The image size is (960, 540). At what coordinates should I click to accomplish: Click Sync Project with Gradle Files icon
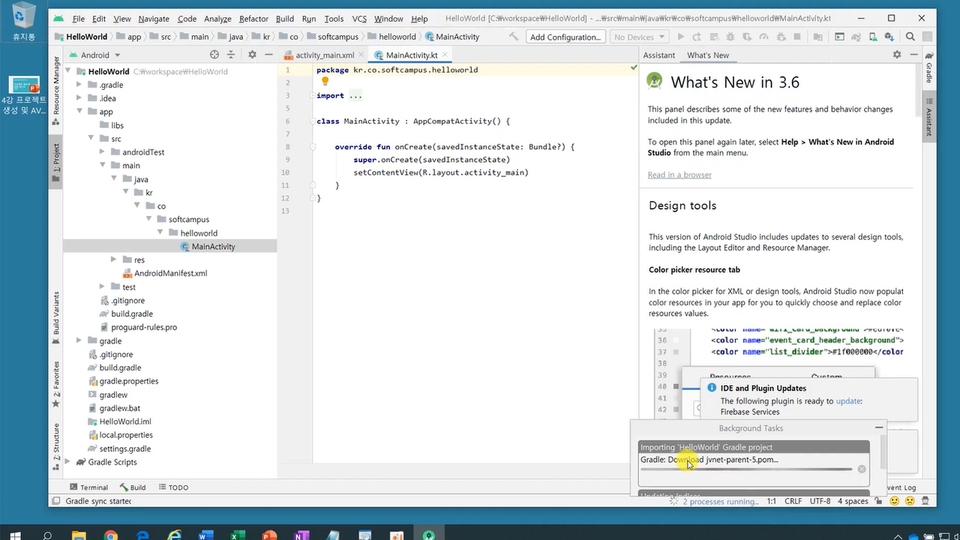point(856,37)
